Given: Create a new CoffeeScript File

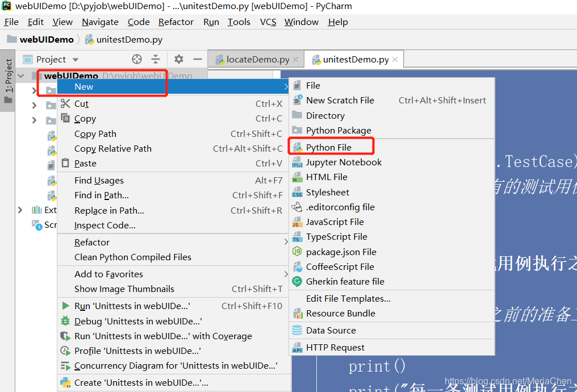Looking at the screenshot, I should (x=392, y=266).
